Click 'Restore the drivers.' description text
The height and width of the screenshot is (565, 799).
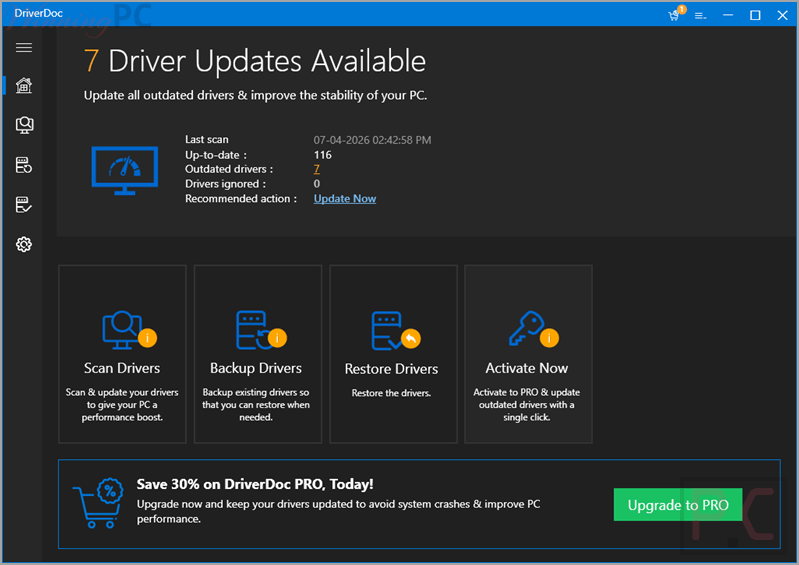click(391, 393)
